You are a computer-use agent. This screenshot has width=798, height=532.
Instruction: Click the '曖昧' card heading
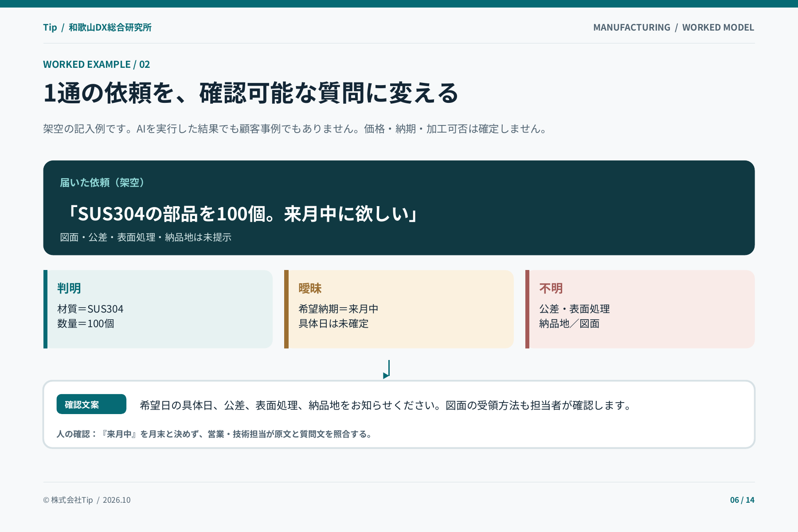pyautogui.click(x=310, y=289)
